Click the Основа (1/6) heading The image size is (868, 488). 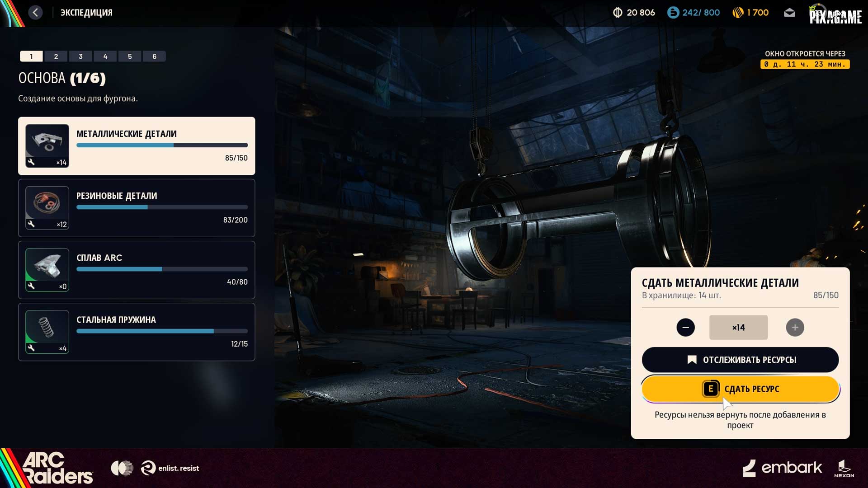pos(62,78)
